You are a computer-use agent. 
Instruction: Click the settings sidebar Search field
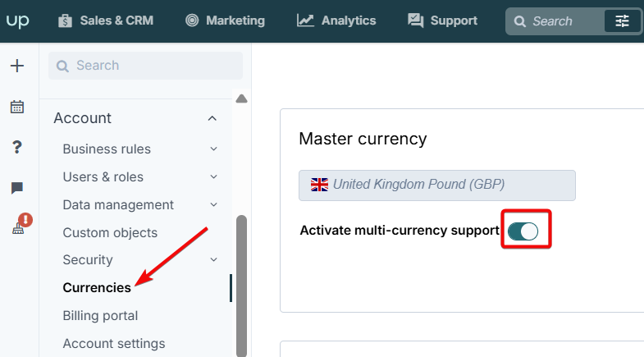pyautogui.click(x=145, y=66)
